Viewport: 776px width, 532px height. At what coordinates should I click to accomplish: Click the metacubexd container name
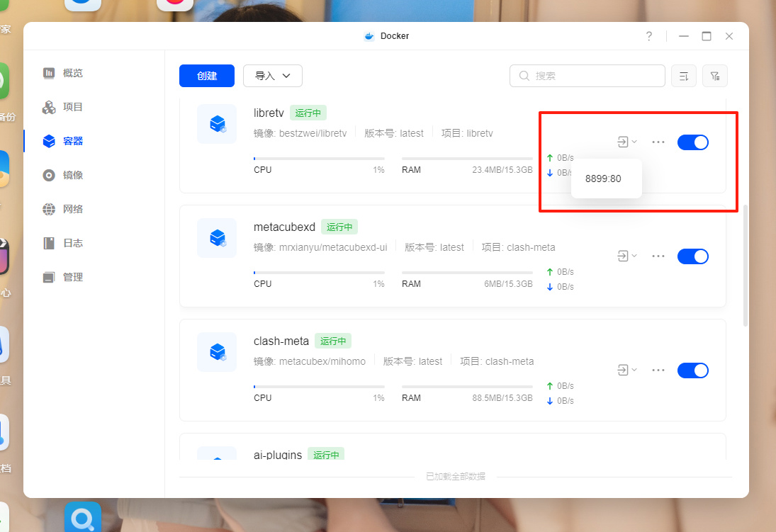284,227
